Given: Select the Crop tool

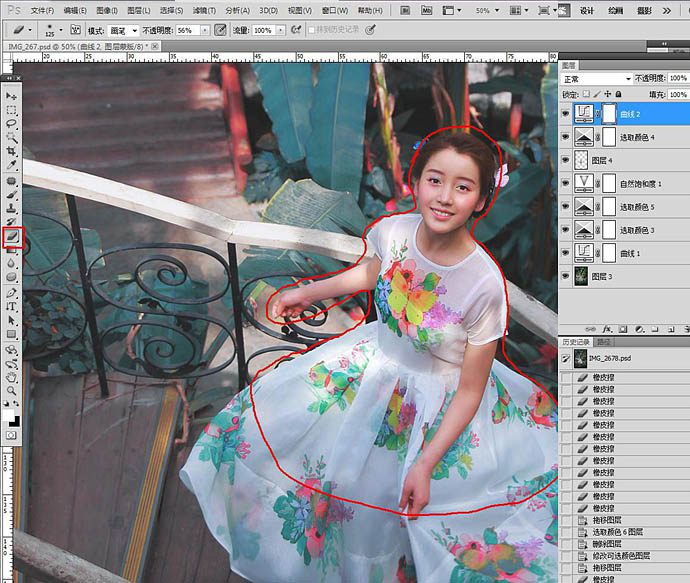Looking at the screenshot, I should click(x=11, y=151).
